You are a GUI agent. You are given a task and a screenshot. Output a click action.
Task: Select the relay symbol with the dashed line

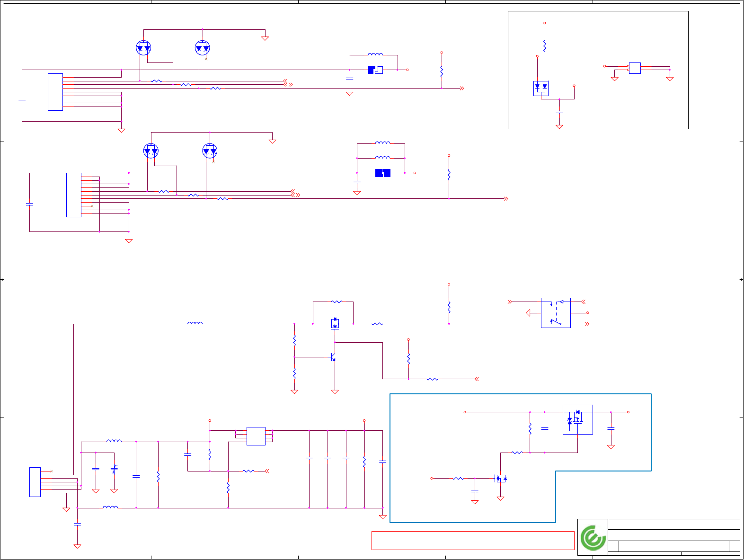556,313
